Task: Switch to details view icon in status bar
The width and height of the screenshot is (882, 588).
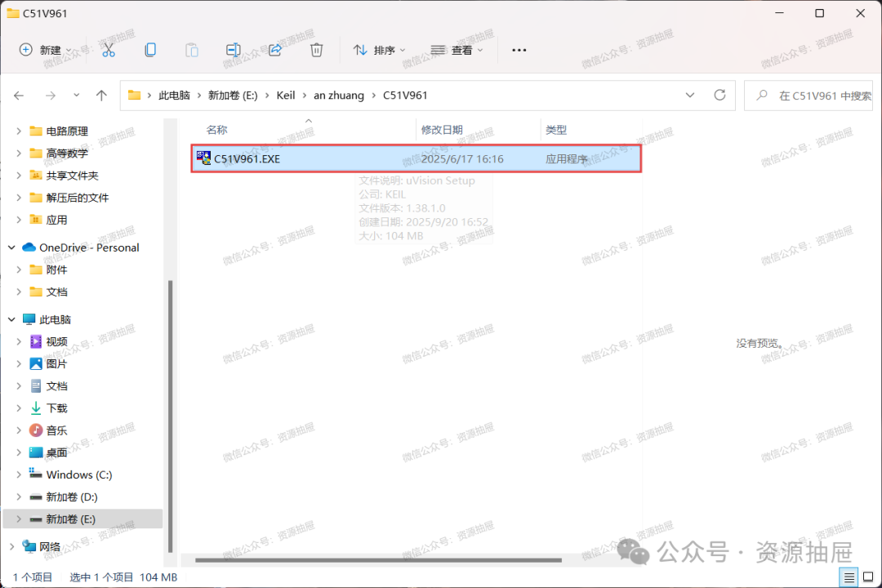Action: (849, 577)
